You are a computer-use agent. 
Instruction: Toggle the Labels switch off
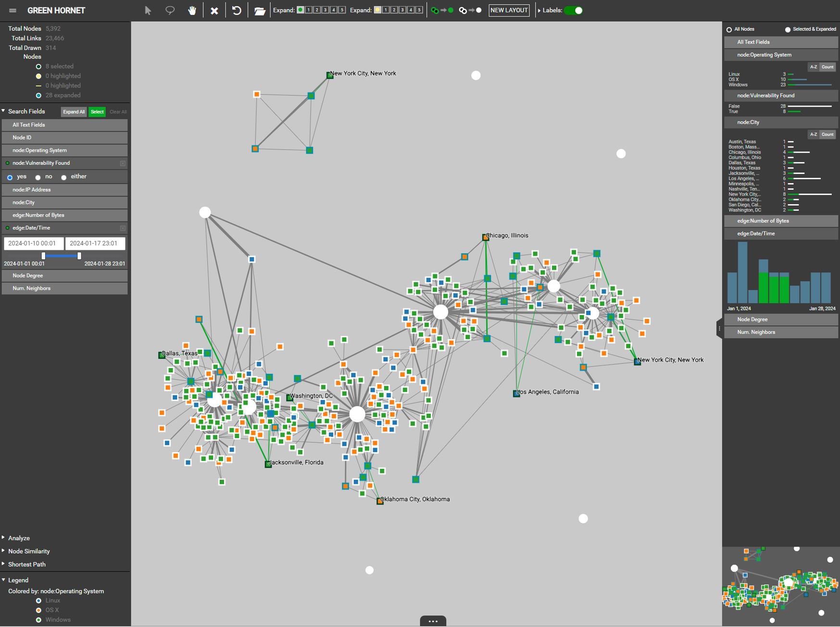coord(574,11)
